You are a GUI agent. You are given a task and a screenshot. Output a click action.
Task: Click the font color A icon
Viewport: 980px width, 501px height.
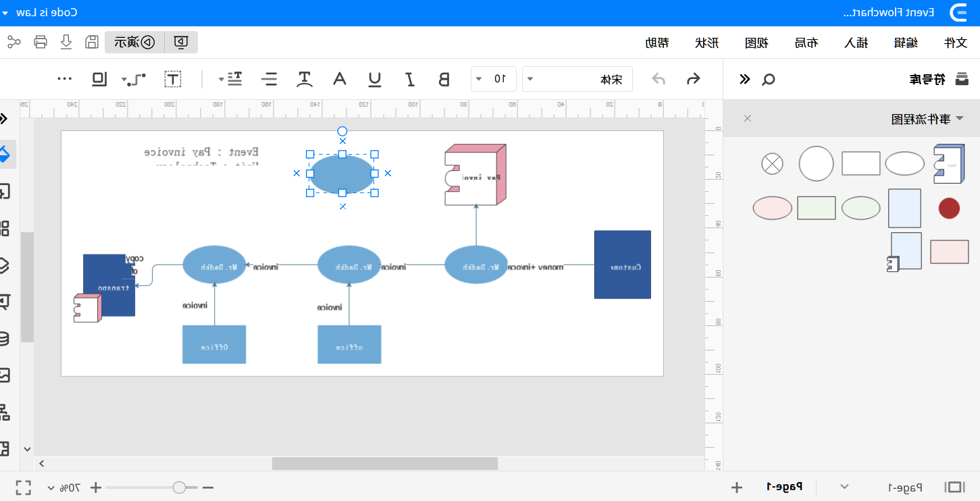coord(340,79)
